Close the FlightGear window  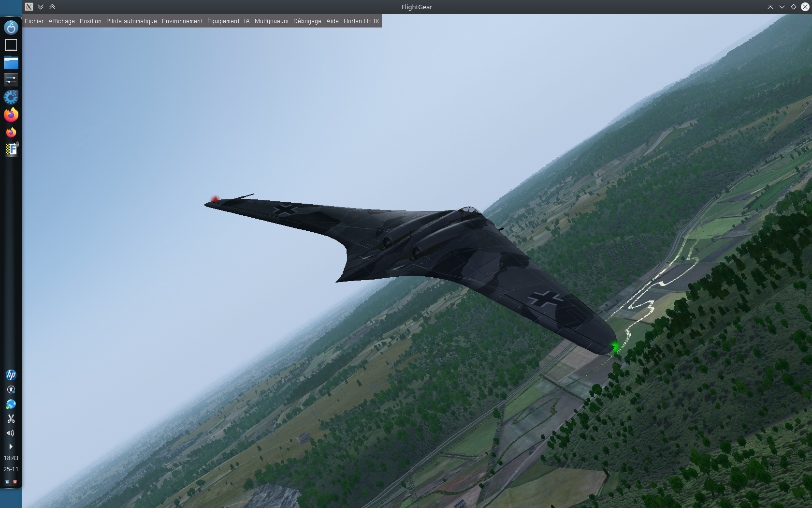[805, 7]
